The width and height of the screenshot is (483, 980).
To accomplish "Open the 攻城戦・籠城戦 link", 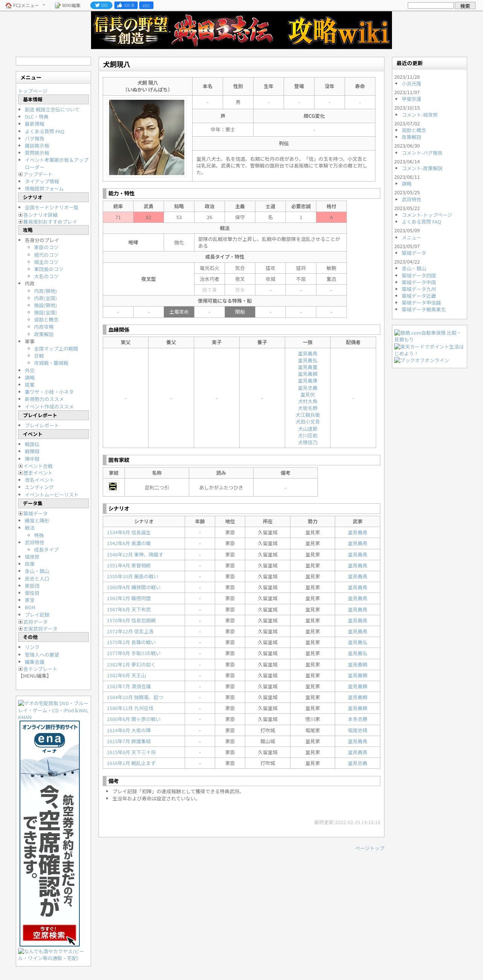I will [51, 363].
